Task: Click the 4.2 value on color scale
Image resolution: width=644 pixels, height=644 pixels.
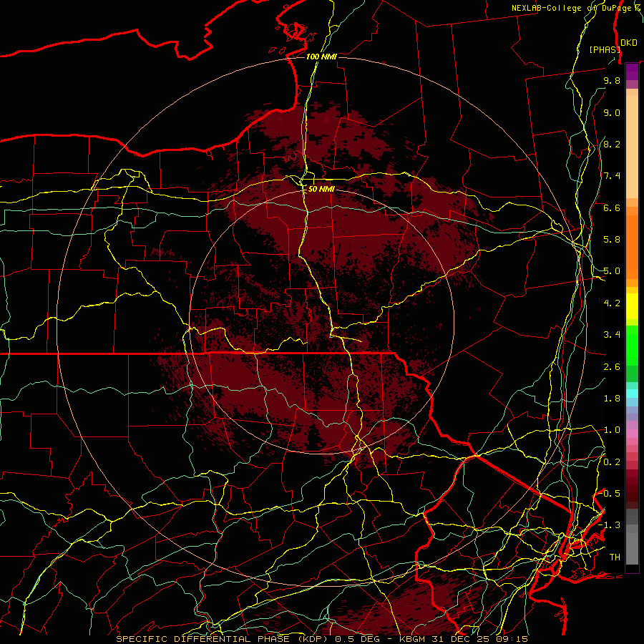Action: pyautogui.click(x=612, y=303)
